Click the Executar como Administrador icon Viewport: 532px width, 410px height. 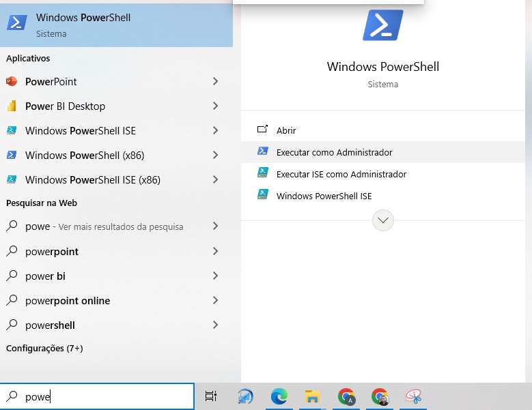(263, 151)
